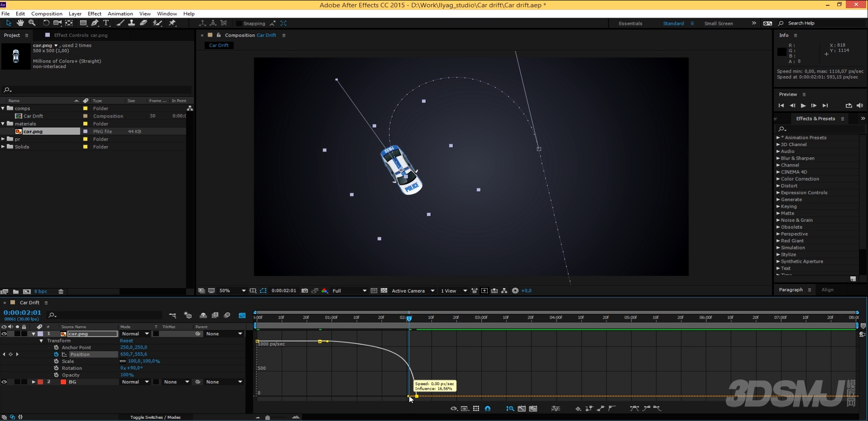Select the Clone Stamp tool
The width and height of the screenshot is (868, 421).
131,23
